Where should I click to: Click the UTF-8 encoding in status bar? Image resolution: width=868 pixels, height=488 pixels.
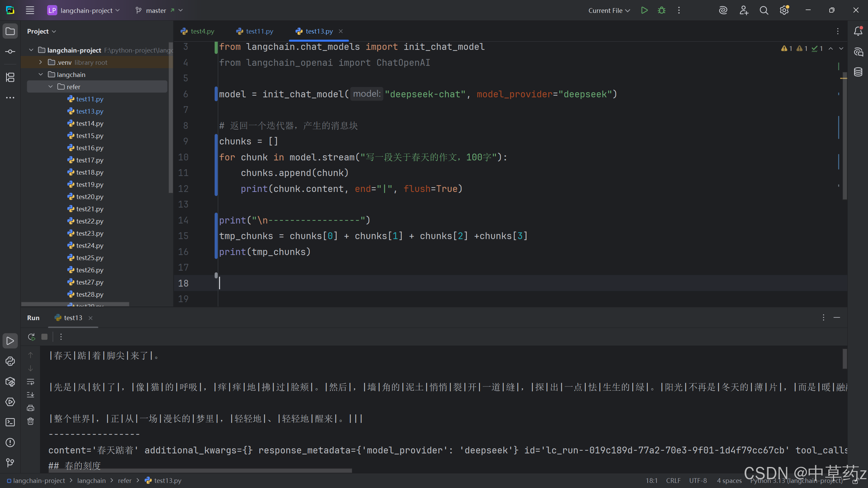[x=698, y=481]
